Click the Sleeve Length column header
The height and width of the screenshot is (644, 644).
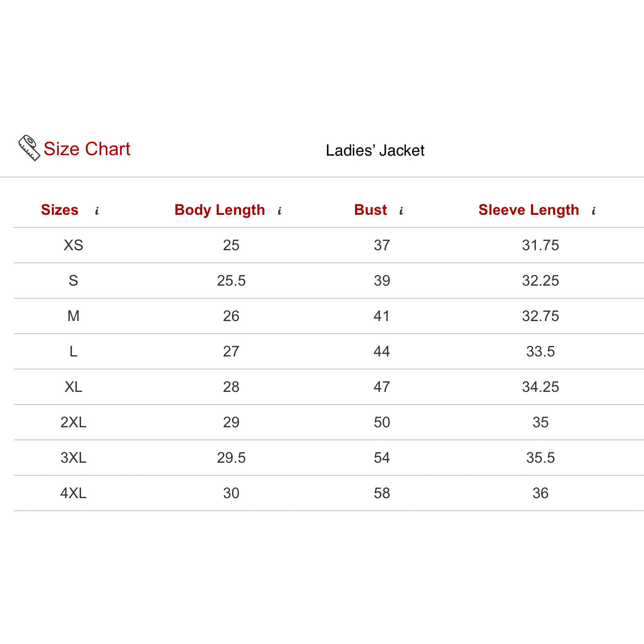click(x=528, y=210)
